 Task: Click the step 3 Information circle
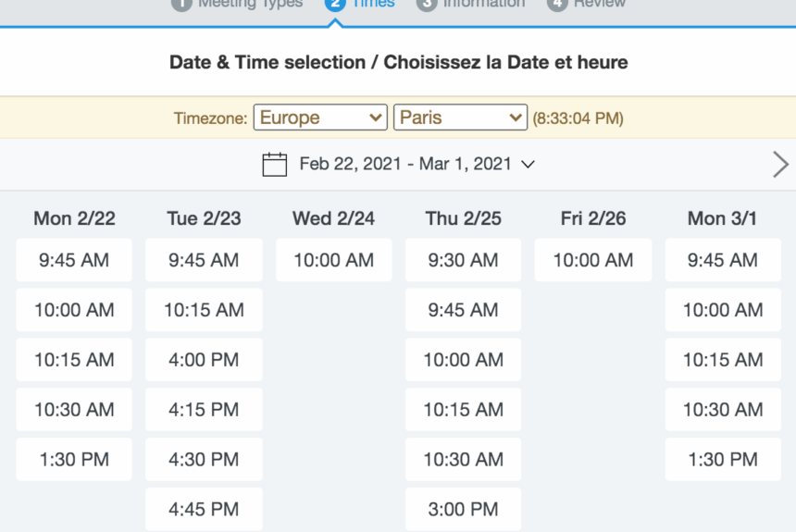[427, 4]
